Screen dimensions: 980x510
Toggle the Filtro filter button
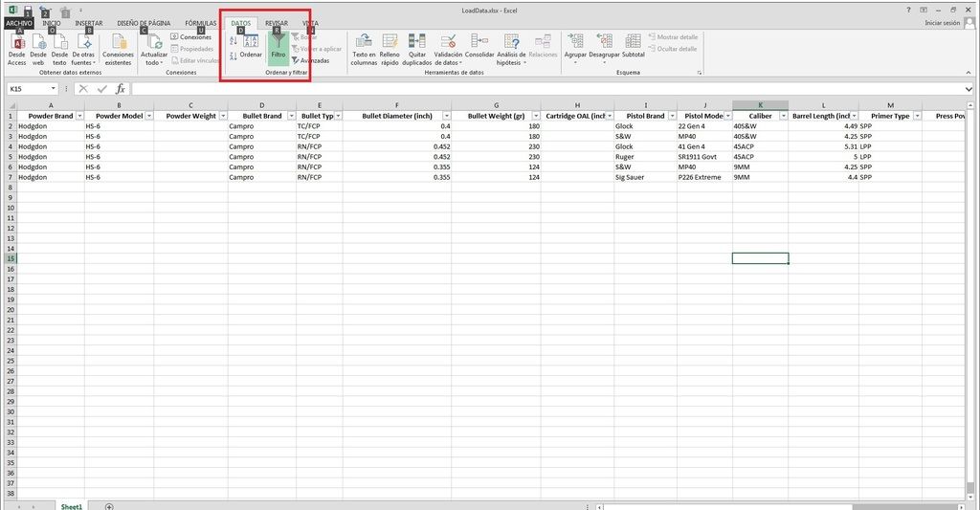tap(278, 47)
